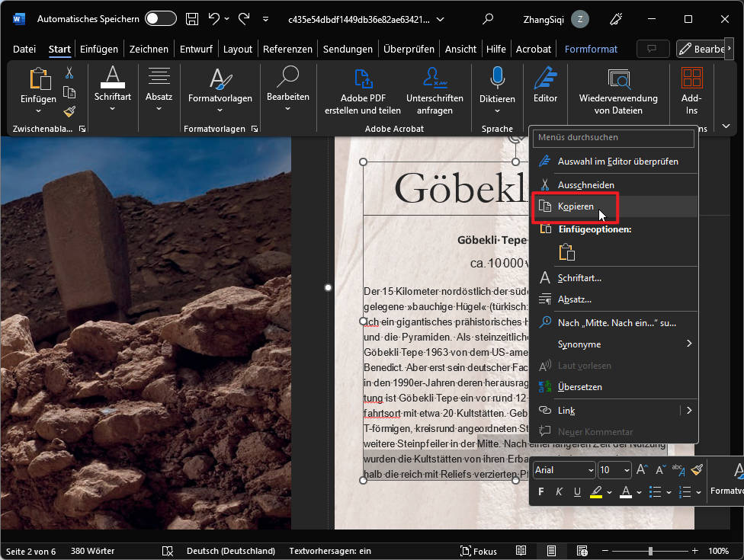The image size is (744, 560).
Task: Open the Absatz ribbon dropdown
Action: (159, 89)
